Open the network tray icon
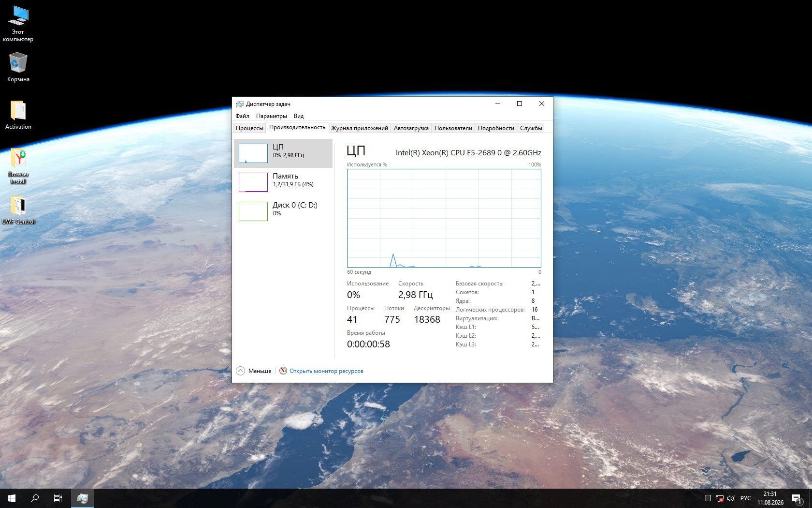Screen dimensions: 812x508 click(720, 498)
